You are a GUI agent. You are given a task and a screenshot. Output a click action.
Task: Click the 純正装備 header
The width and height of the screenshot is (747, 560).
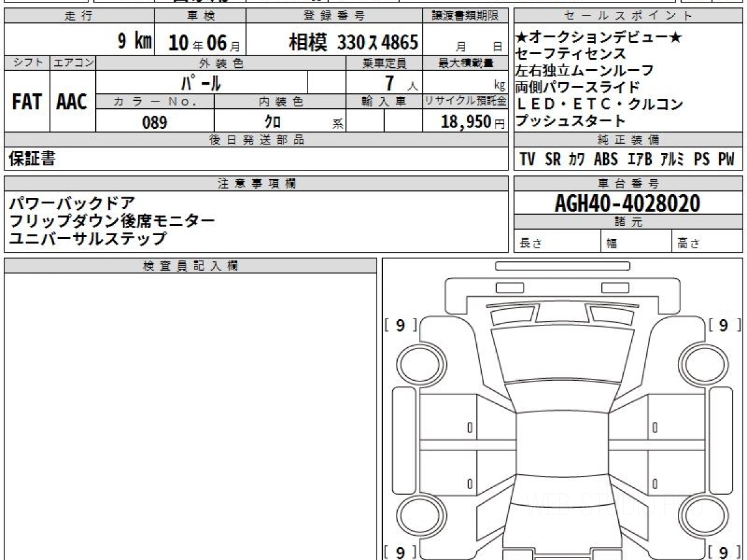[628, 140]
